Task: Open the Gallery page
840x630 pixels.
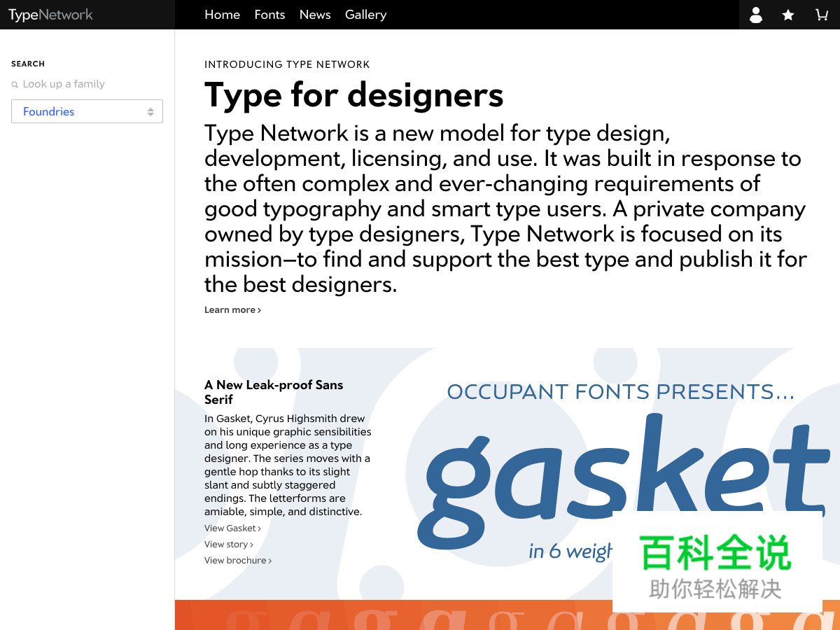Action: (x=365, y=15)
